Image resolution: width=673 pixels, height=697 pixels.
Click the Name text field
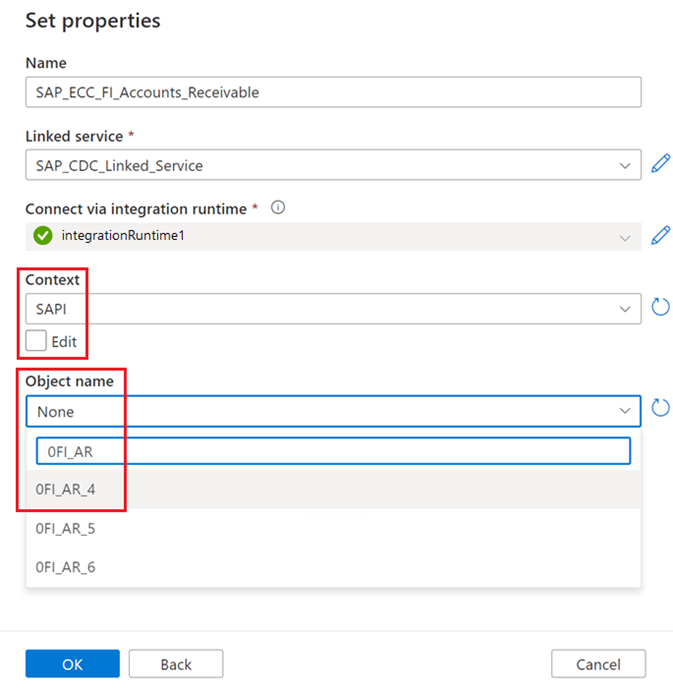pyautogui.click(x=333, y=92)
